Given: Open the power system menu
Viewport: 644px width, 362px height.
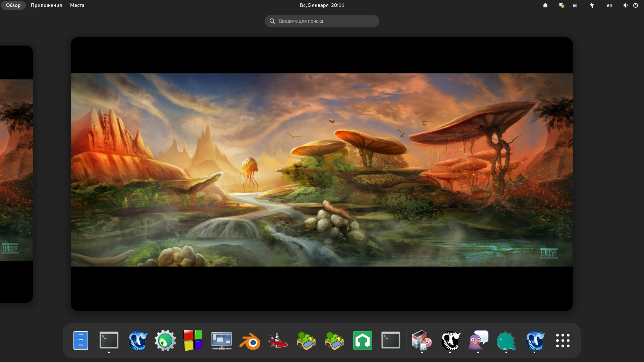Looking at the screenshot, I should 636,5.
